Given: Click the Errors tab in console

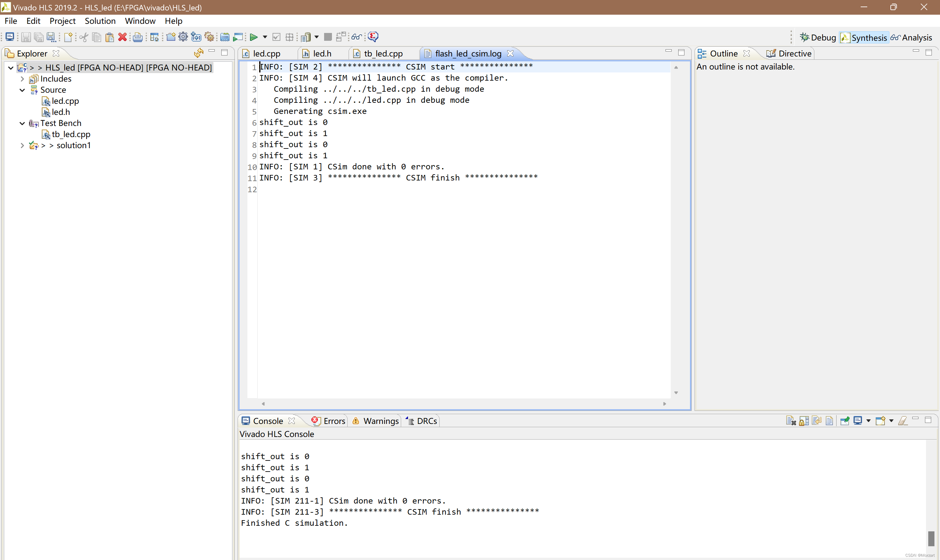Looking at the screenshot, I should pos(328,421).
